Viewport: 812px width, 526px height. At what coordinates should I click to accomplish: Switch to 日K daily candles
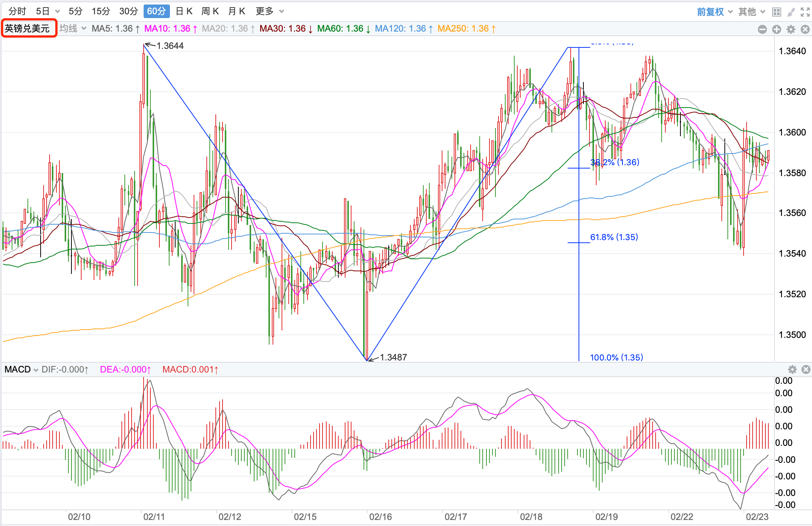point(184,11)
